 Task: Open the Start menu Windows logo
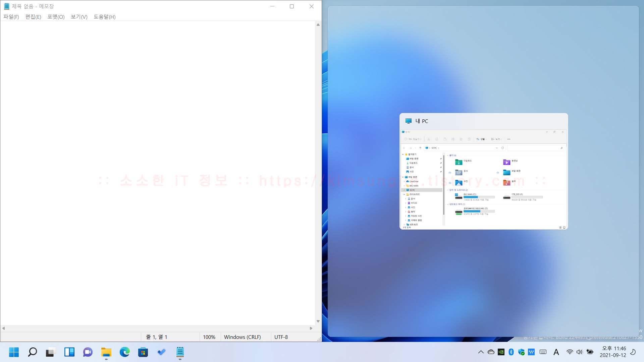pyautogui.click(x=14, y=352)
